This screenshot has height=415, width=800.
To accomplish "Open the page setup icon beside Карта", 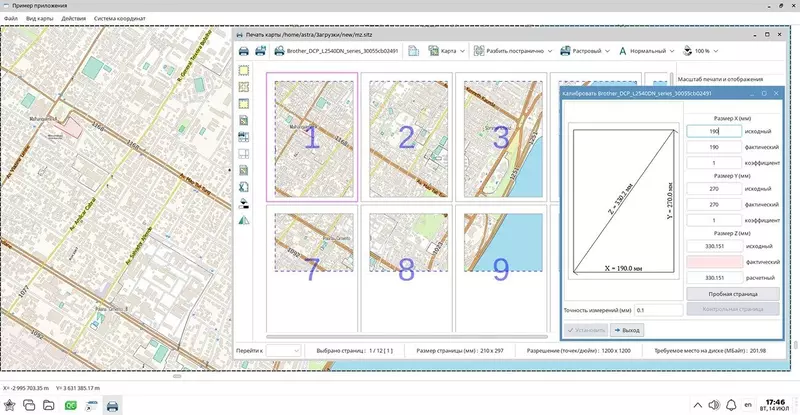I will [x=413, y=51].
